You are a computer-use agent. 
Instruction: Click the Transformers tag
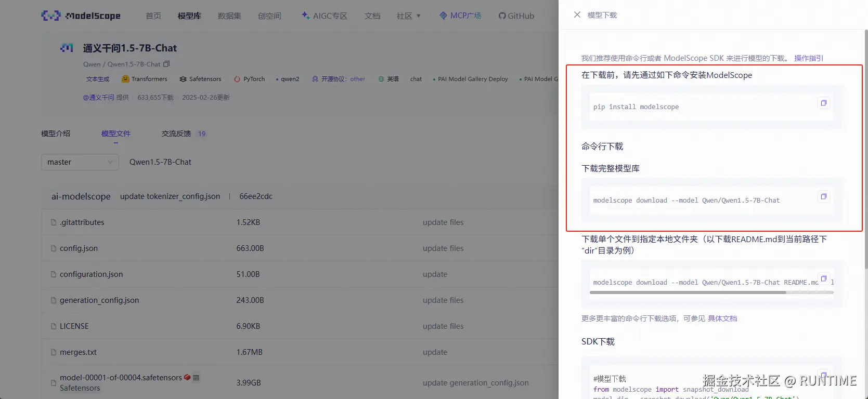pyautogui.click(x=144, y=79)
